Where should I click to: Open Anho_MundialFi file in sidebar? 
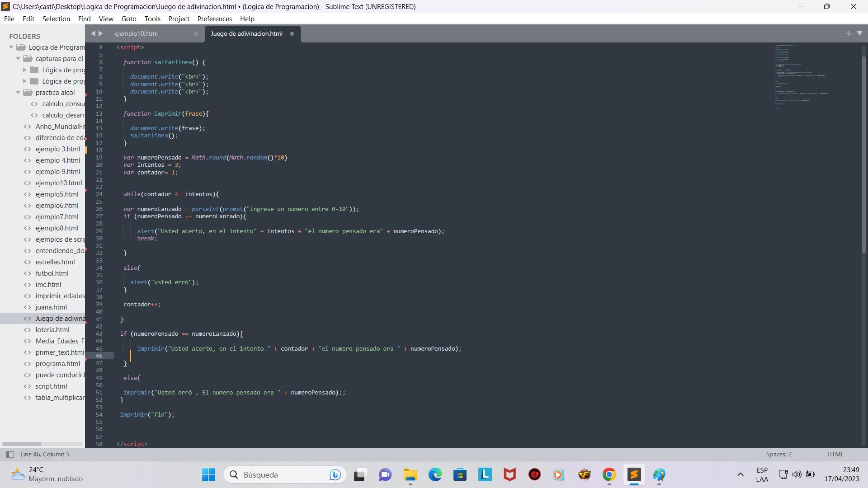[60, 126]
